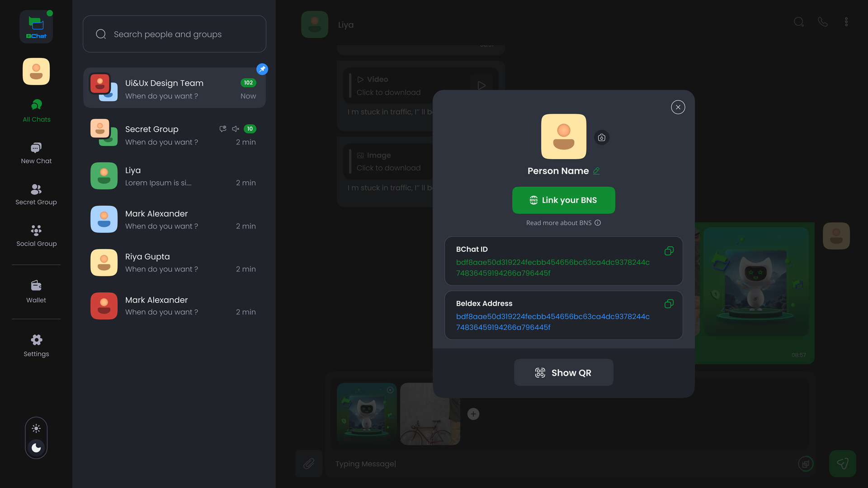
Task: Click the info icon beside Read more about BNS
Action: tap(598, 223)
